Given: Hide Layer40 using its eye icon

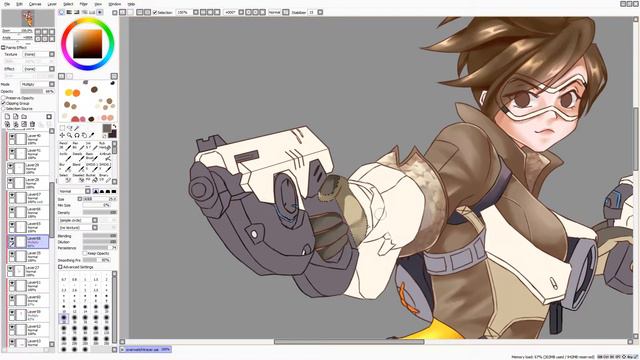Looking at the screenshot, I should pyautogui.click(x=12, y=136).
